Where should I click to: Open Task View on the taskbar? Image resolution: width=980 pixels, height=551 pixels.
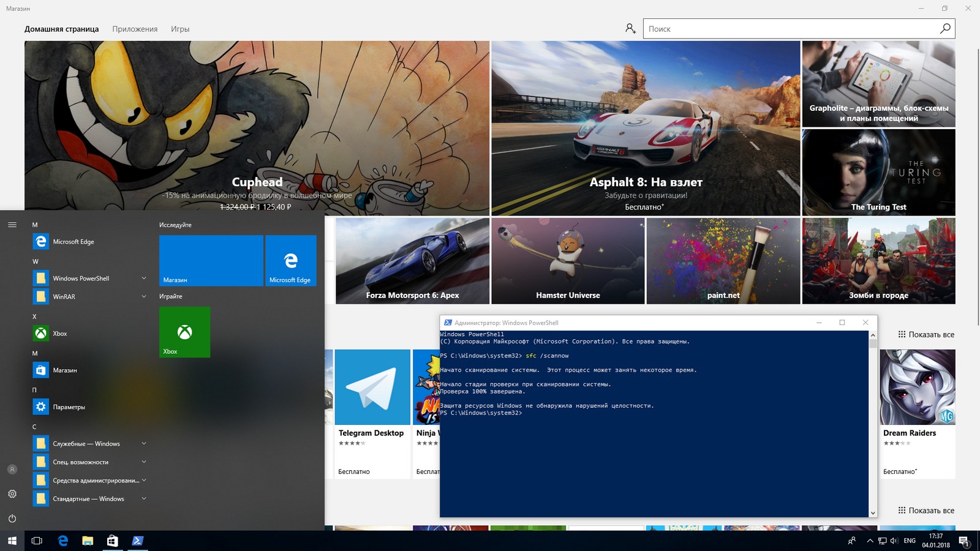(37, 541)
